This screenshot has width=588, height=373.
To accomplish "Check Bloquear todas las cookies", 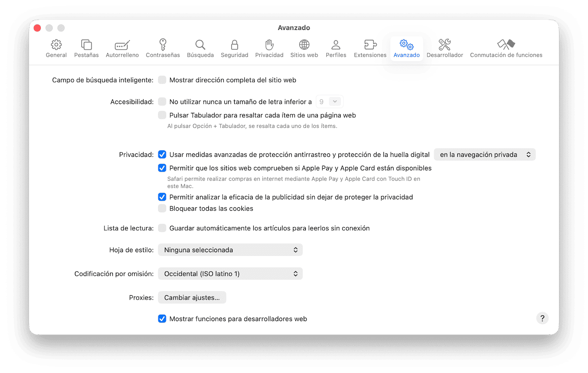I will 162,209.
